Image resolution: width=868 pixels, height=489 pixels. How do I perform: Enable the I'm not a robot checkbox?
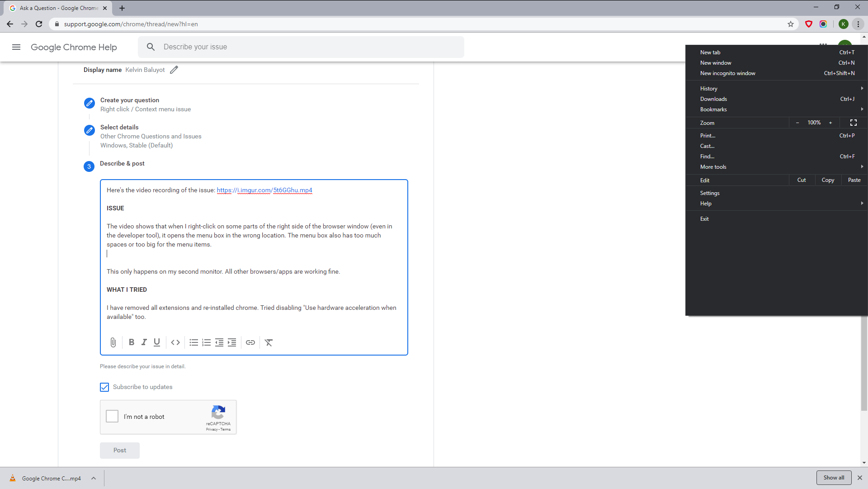113,416
